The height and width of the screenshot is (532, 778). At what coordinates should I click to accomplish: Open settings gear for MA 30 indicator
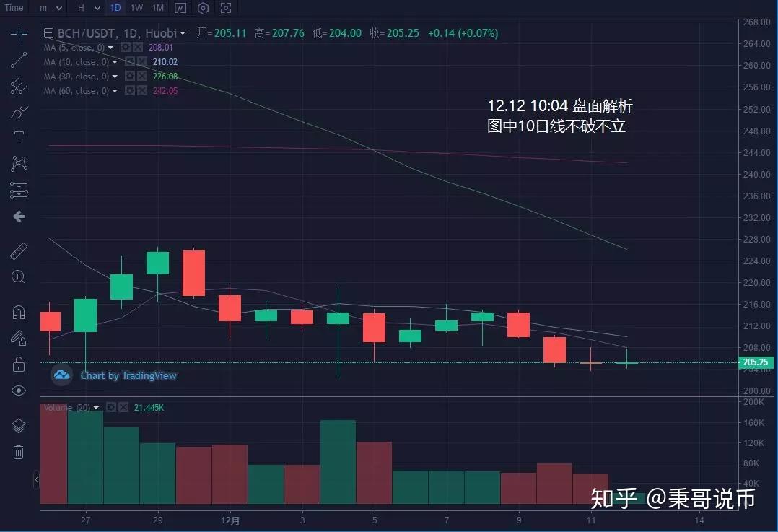tap(129, 76)
